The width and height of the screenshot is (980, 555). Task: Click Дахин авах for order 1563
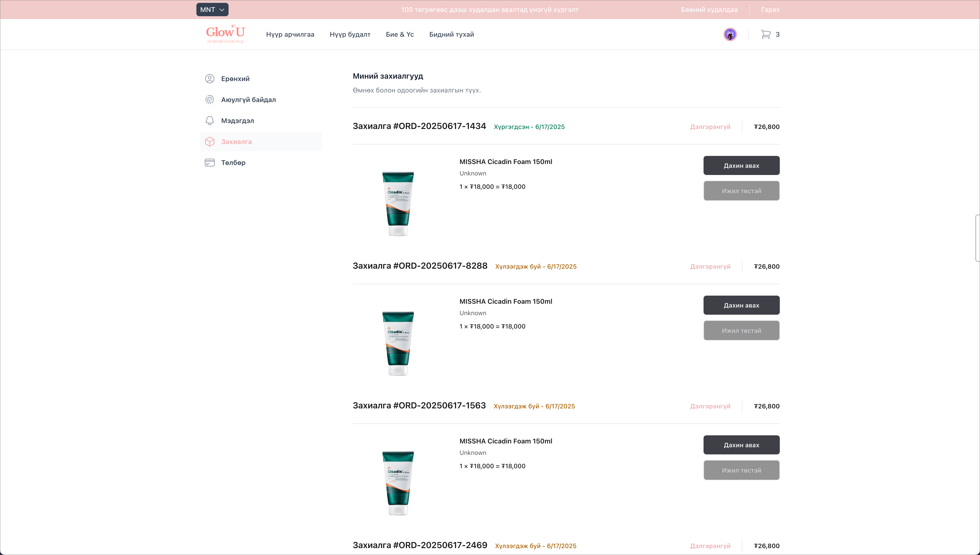pos(741,445)
